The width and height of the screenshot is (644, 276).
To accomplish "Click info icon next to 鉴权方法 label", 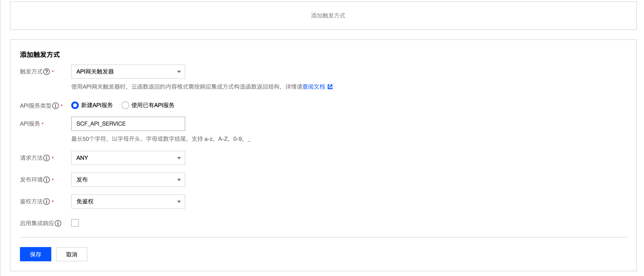I will pyautogui.click(x=47, y=202).
